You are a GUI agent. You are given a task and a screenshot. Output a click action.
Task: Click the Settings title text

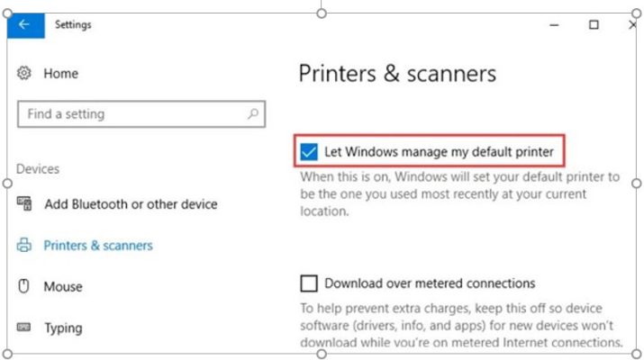coord(73,24)
